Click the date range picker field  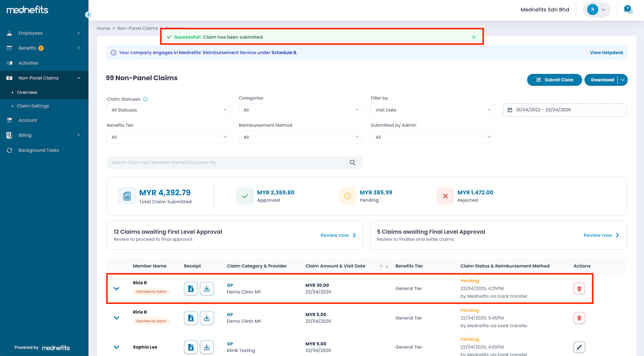click(564, 110)
